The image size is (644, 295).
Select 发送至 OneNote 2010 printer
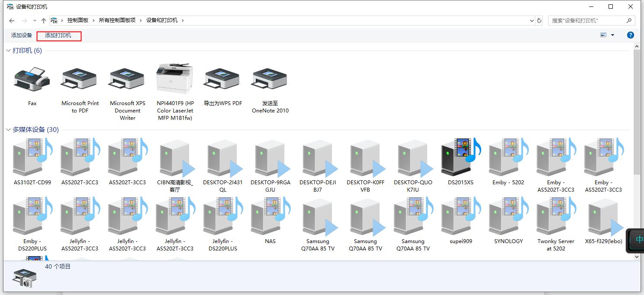pyautogui.click(x=270, y=80)
